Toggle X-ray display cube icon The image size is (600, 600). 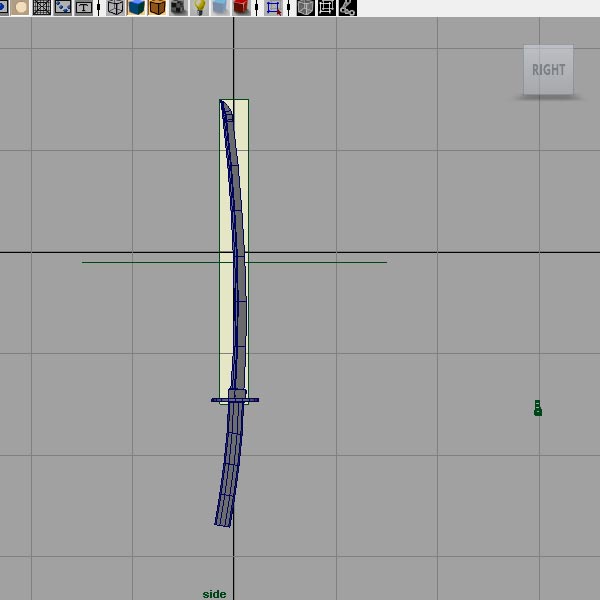click(306, 7)
